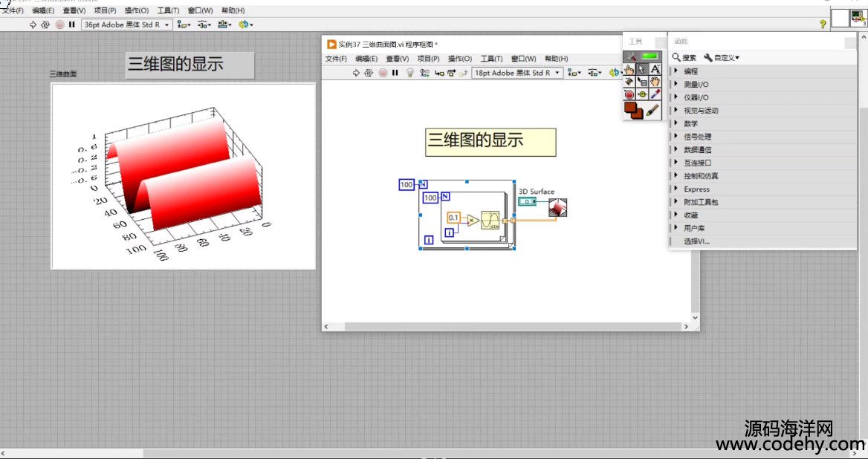
Task: Open 查看(V) menu in block diagram window
Action: pos(398,59)
